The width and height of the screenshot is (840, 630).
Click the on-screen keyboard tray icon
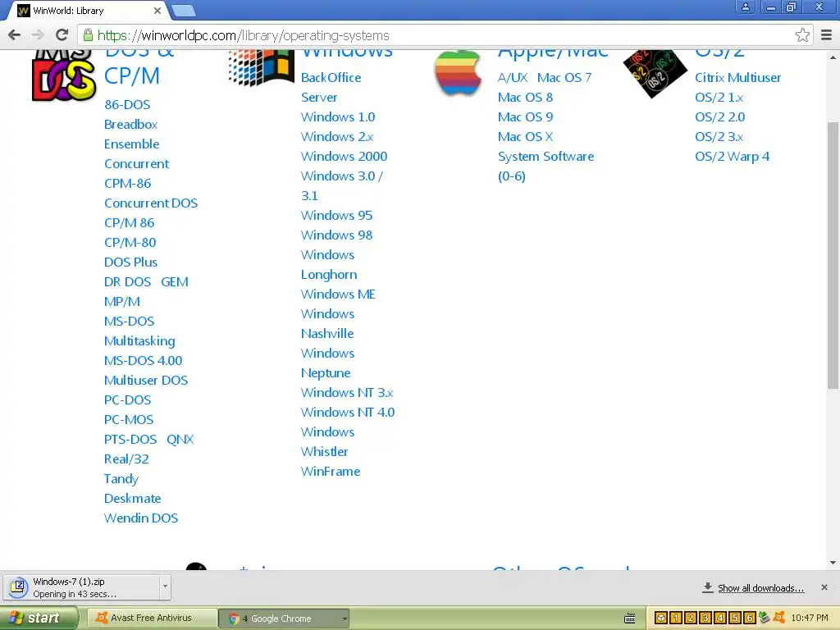(630, 619)
